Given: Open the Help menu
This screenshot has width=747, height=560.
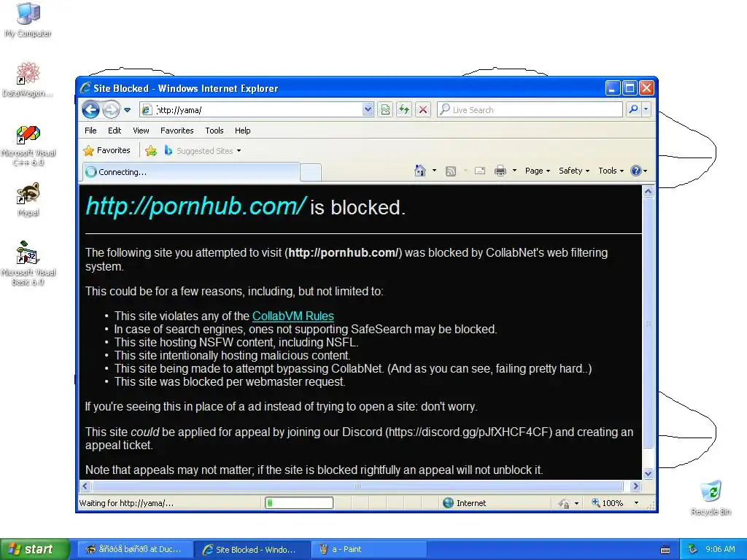Looking at the screenshot, I should (242, 131).
